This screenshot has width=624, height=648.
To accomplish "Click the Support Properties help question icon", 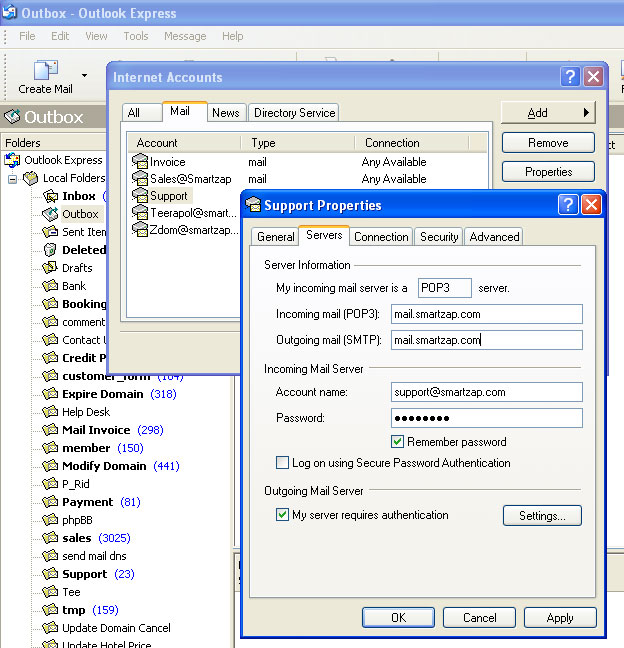I will click(x=568, y=205).
